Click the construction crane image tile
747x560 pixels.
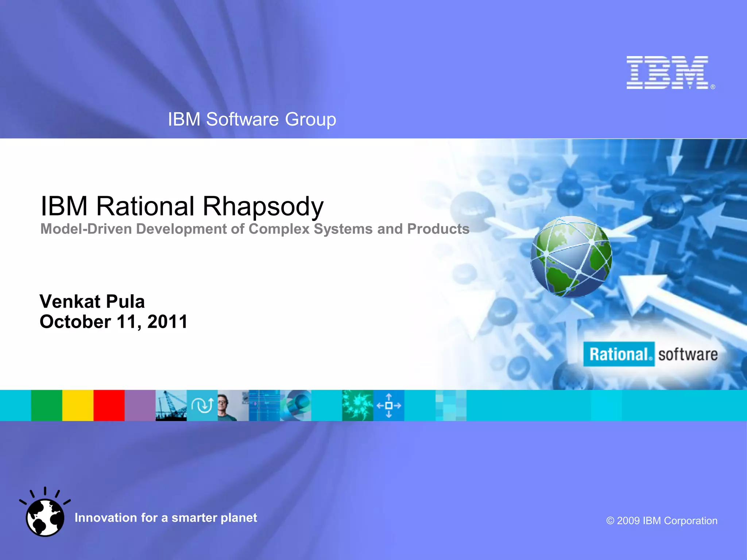(171, 405)
